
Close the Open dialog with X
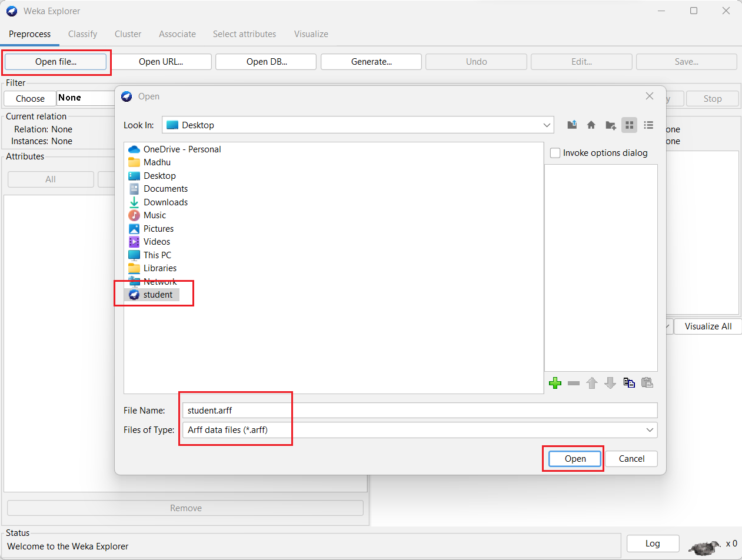pos(650,96)
